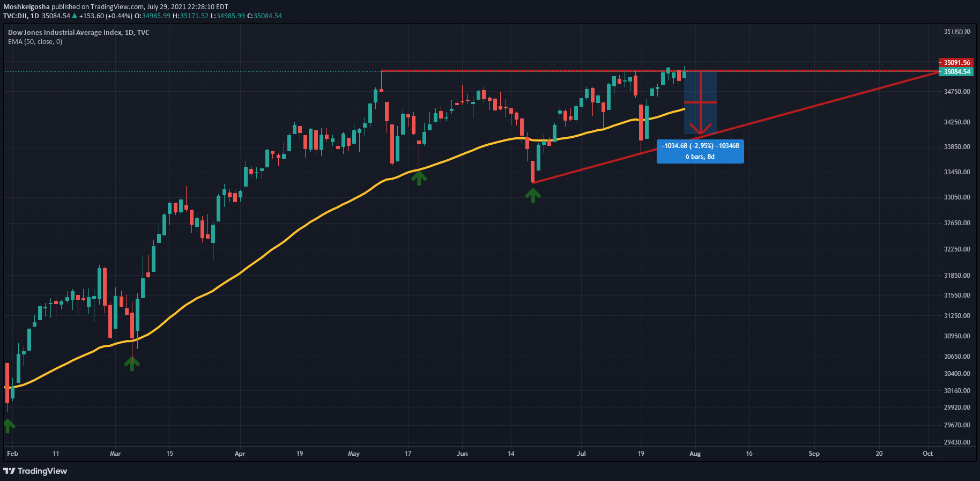Click the 31250.00 price axis label
This screenshot has width=980, height=481.
[x=957, y=316]
